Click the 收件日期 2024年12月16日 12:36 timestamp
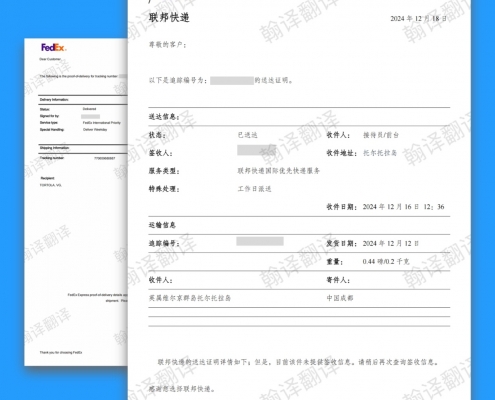 pyautogui.click(x=403, y=207)
